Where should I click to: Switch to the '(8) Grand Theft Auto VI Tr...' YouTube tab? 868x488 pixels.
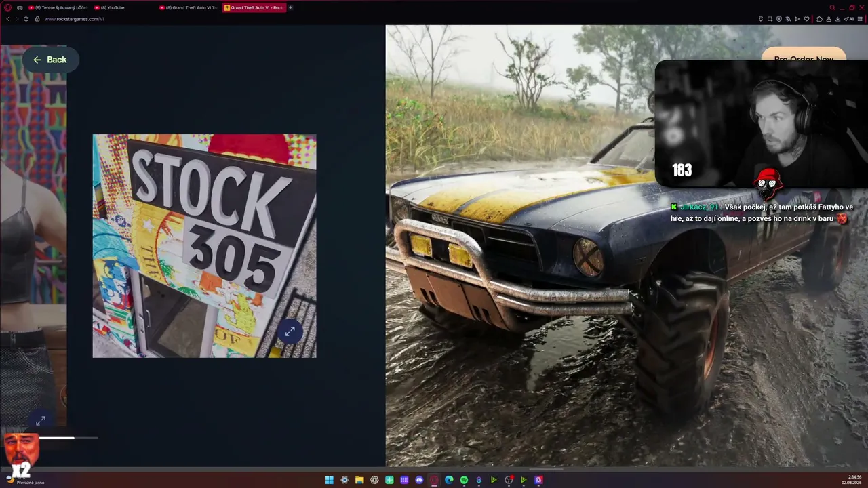(189, 7)
